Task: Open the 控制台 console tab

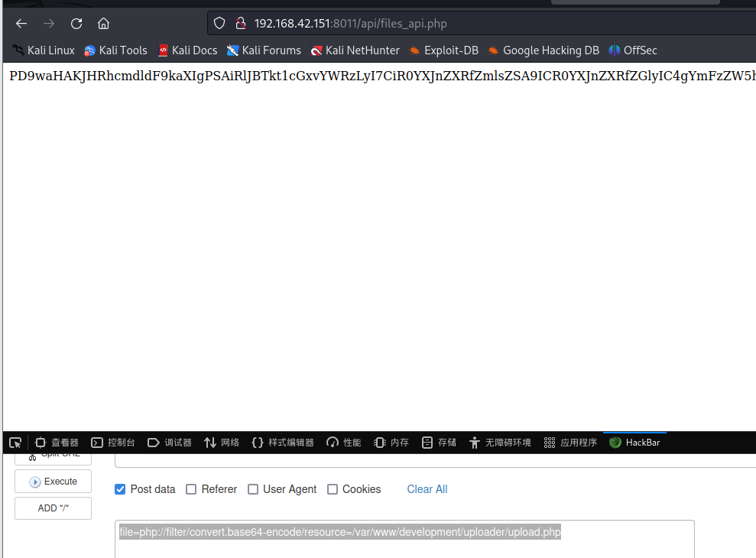Action: click(x=113, y=443)
